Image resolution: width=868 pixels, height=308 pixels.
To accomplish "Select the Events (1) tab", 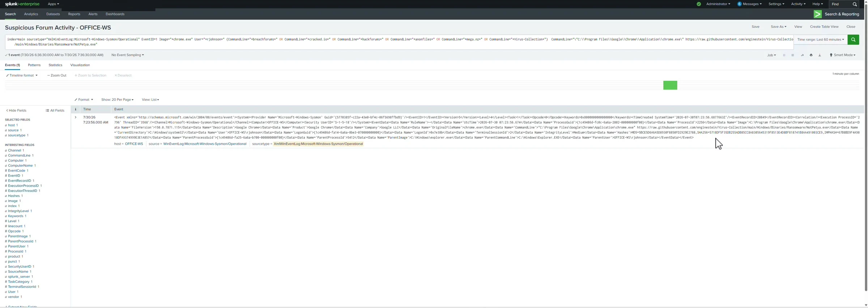I will click(12, 65).
